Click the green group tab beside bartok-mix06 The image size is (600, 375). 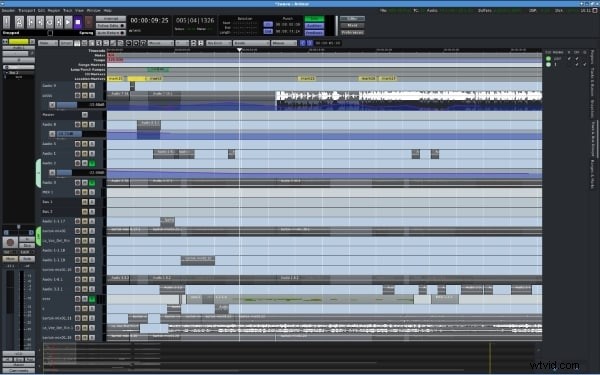pyautogui.click(x=38, y=236)
